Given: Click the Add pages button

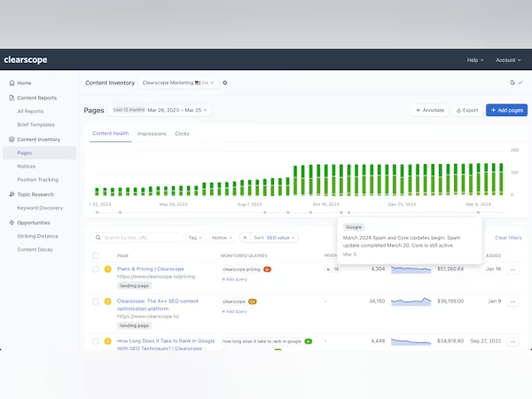Looking at the screenshot, I should click(x=506, y=111).
